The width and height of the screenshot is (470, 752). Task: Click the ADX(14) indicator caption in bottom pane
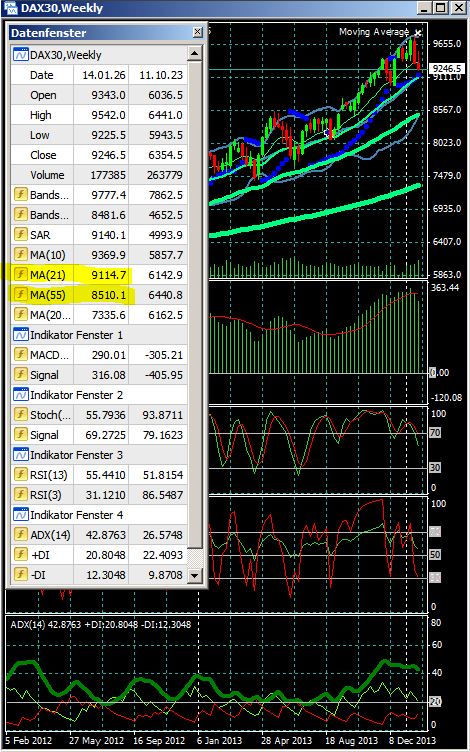pos(100,624)
